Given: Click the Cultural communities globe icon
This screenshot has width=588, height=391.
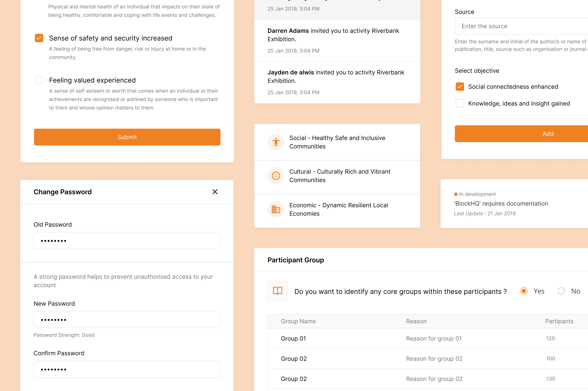Looking at the screenshot, I should pos(276,176).
